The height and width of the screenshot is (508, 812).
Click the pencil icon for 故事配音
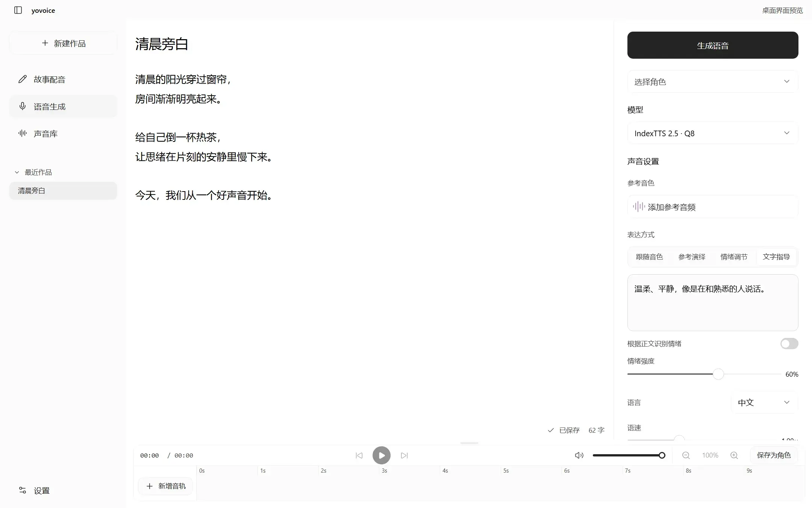coord(23,79)
